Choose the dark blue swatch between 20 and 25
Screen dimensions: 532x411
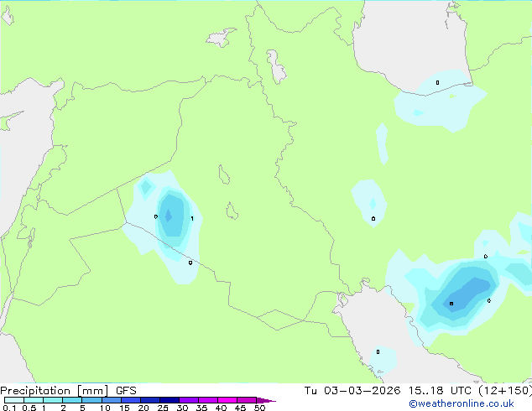point(150,400)
